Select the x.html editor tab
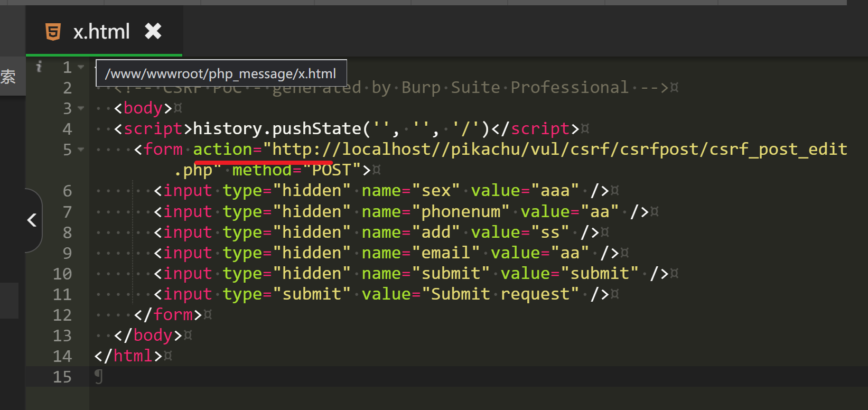The height and width of the screenshot is (410, 868). pyautogui.click(x=104, y=31)
